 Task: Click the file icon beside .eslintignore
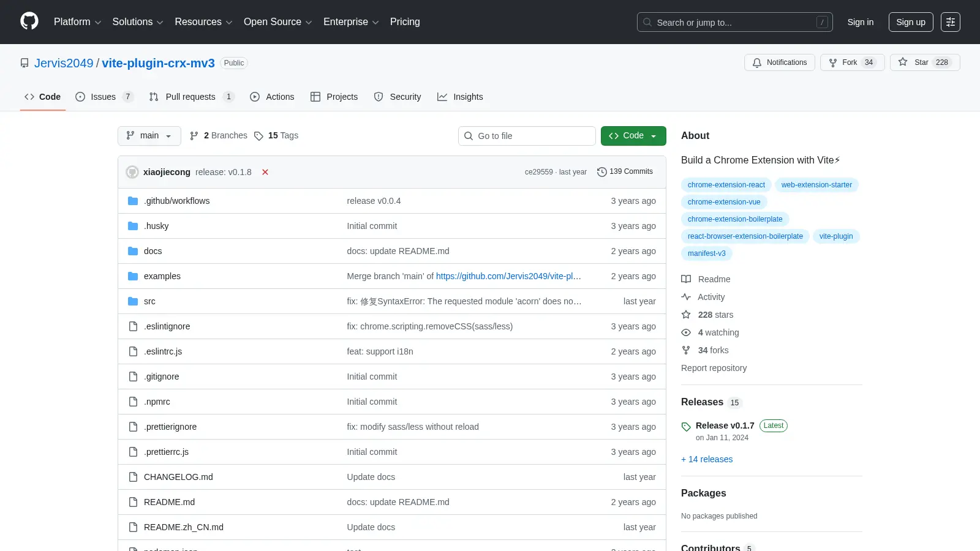pyautogui.click(x=133, y=326)
